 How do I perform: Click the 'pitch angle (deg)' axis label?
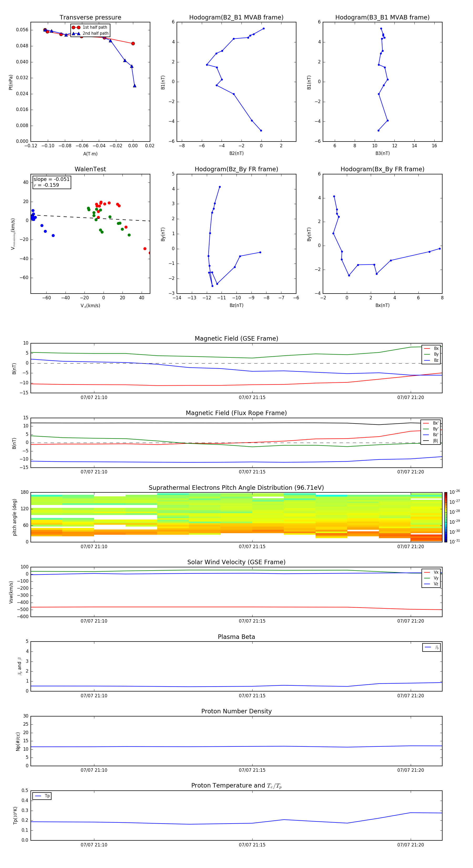pos(14,517)
